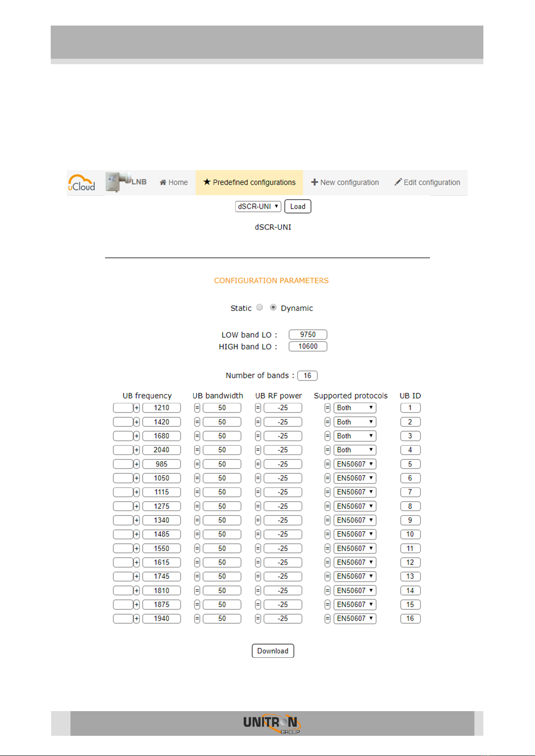The height and width of the screenshot is (756, 535).
Task: Click the LOW band LO field
Action: (308, 335)
